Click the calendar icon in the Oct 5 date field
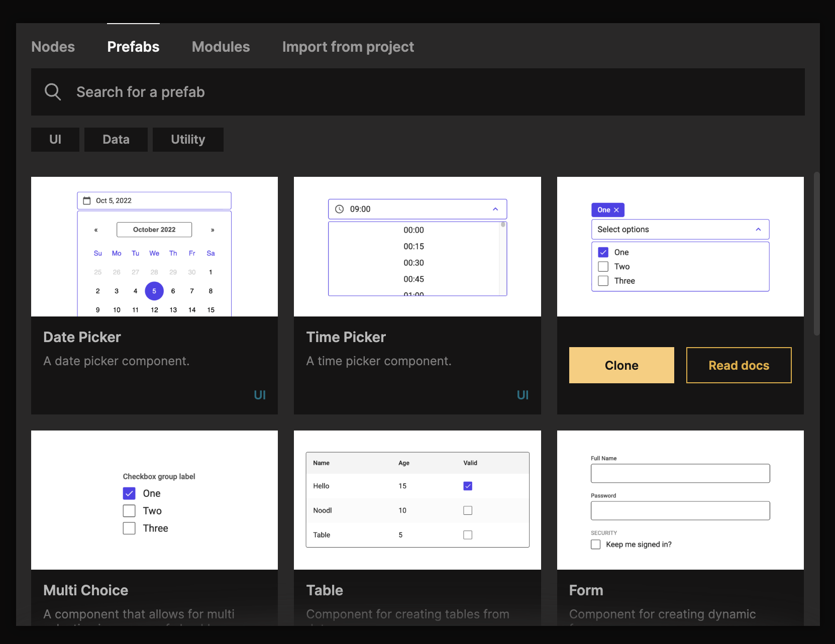The image size is (835, 644). coord(87,200)
